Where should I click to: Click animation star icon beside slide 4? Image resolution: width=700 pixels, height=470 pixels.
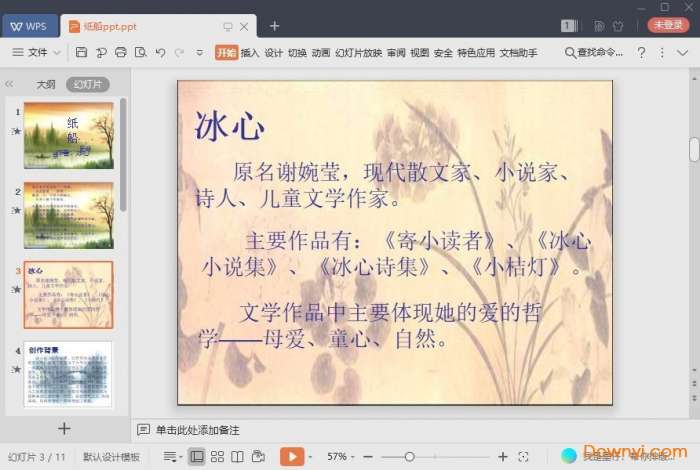pyautogui.click(x=17, y=369)
